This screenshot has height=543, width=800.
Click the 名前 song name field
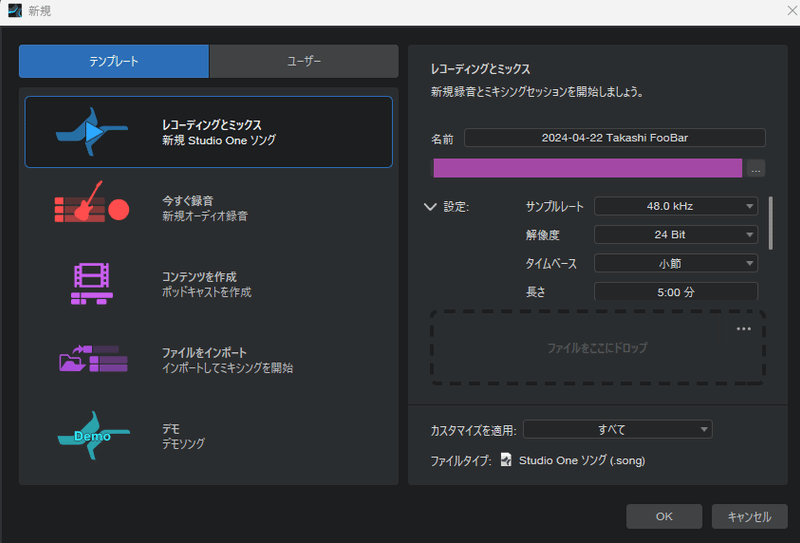pyautogui.click(x=614, y=138)
